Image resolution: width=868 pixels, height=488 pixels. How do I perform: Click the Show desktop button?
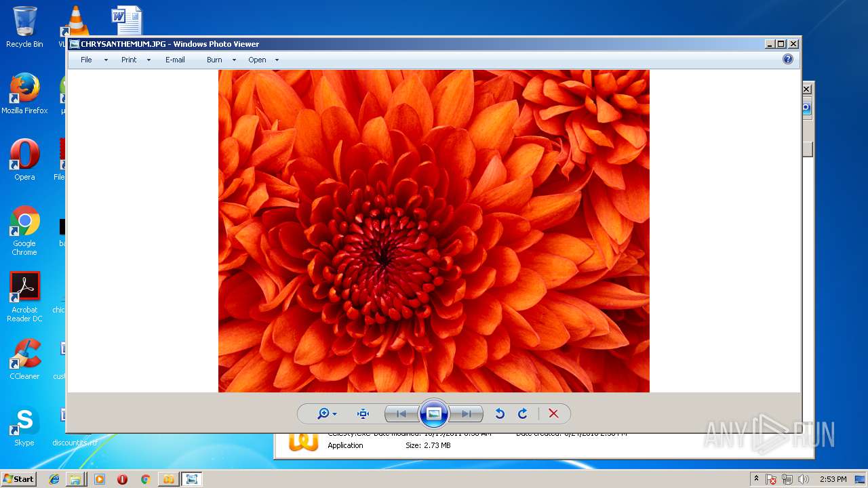(x=861, y=479)
